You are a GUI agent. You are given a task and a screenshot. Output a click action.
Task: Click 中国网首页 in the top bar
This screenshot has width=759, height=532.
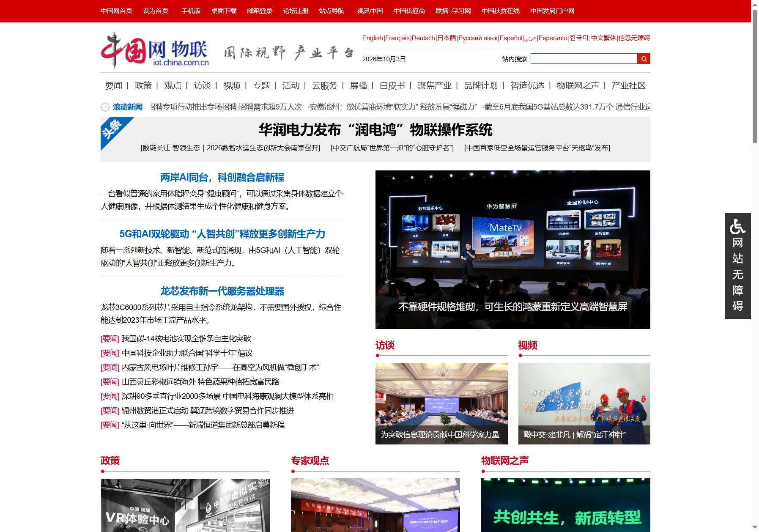116,11
